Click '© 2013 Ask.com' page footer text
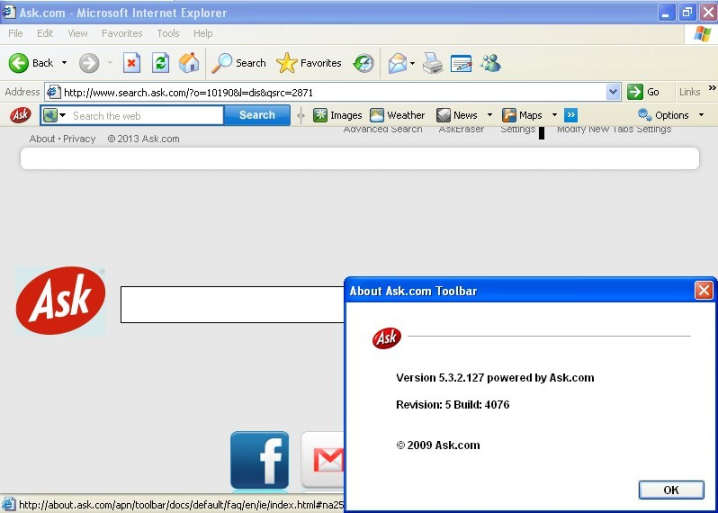Screen dimensions: 718x513 coord(143,139)
